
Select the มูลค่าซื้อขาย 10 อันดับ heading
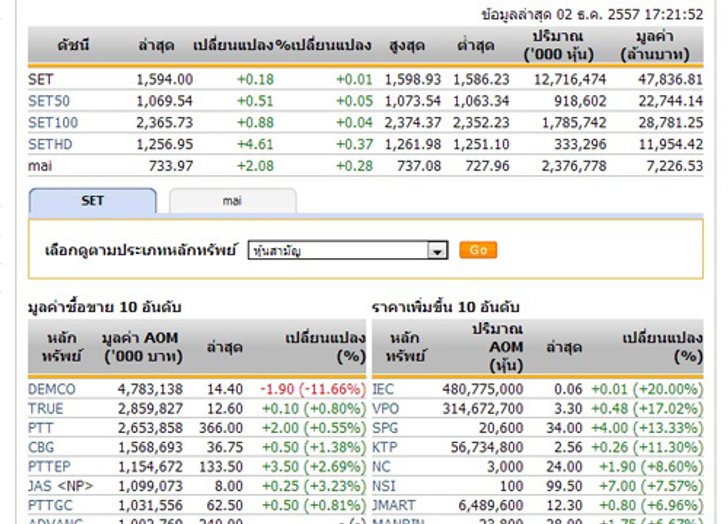pyautogui.click(x=104, y=307)
